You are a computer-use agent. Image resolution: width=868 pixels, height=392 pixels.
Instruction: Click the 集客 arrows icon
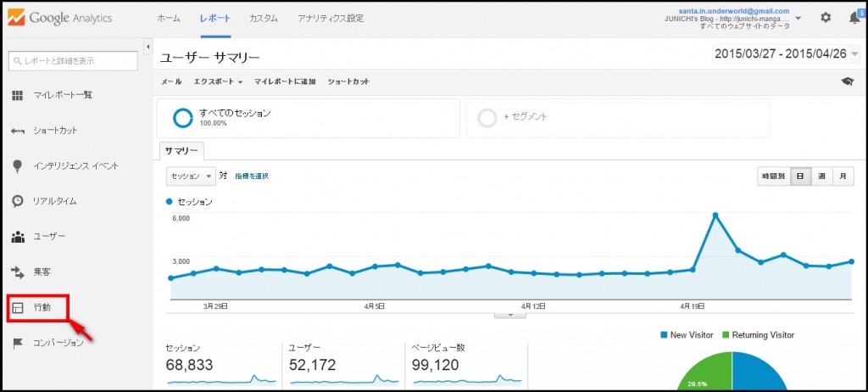tap(18, 272)
